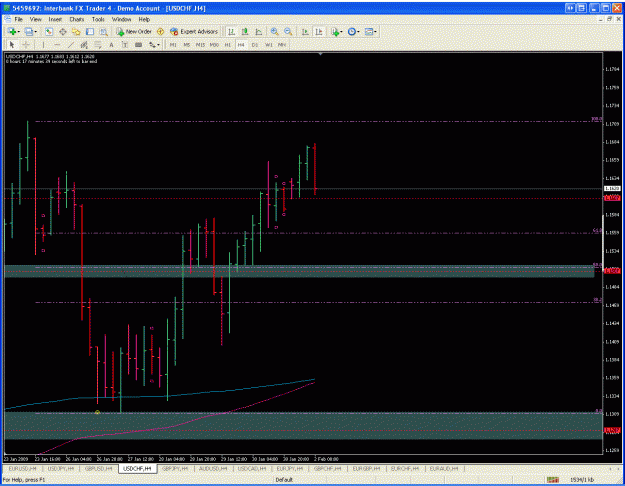Image resolution: width=625 pixels, height=486 pixels.
Task: Click the Default profile status text
Action: coord(284,480)
